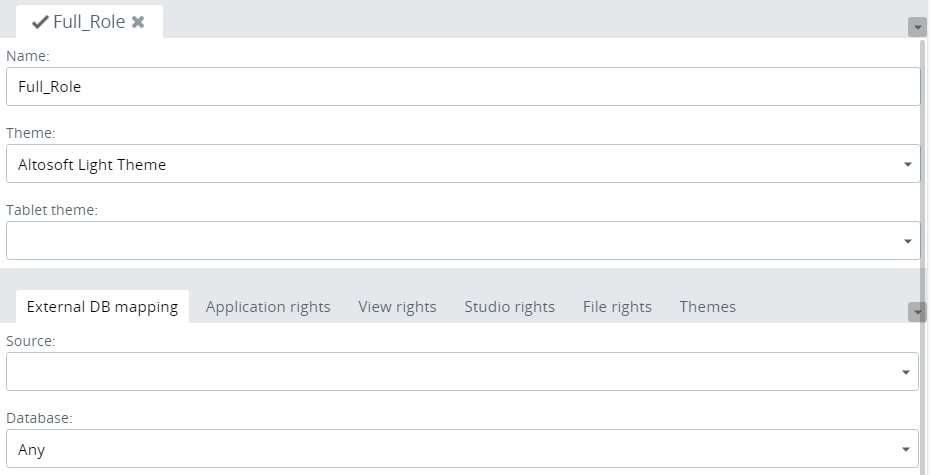Switch to the Themes tab
This screenshot has height=475, width=930.
coord(707,307)
